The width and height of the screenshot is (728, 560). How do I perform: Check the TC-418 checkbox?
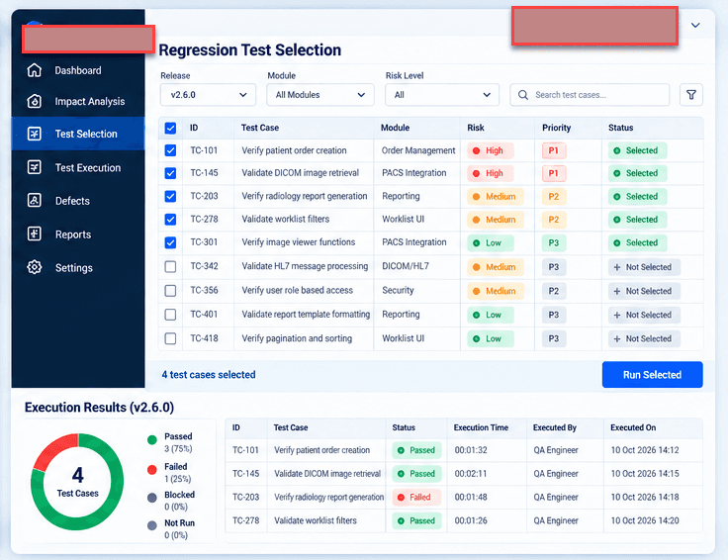tap(170, 338)
